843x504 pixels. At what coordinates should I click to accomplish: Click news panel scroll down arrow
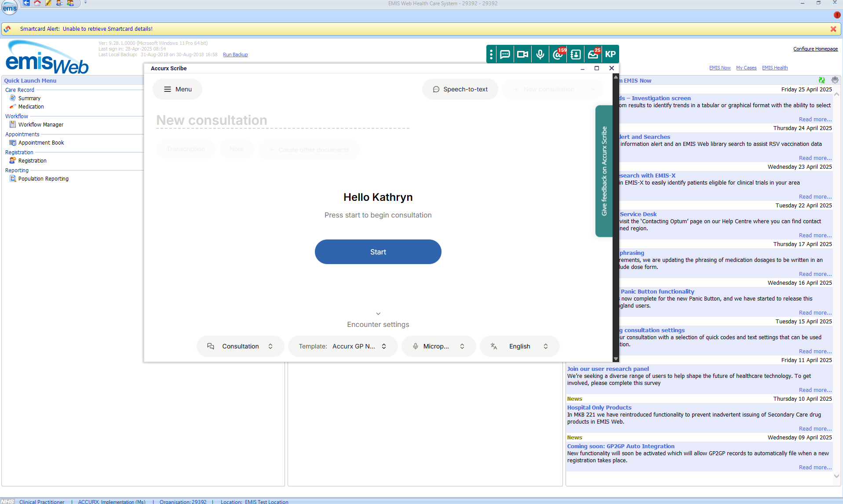[836, 476]
